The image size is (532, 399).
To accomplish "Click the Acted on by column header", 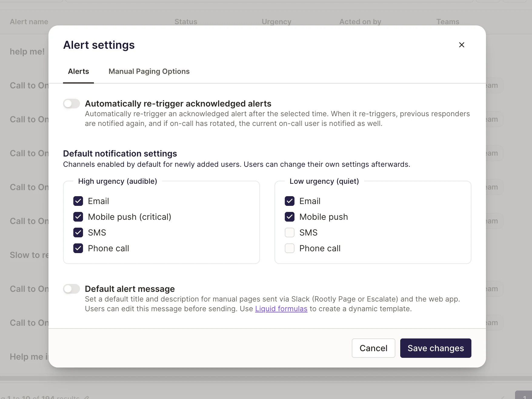I will [360, 22].
